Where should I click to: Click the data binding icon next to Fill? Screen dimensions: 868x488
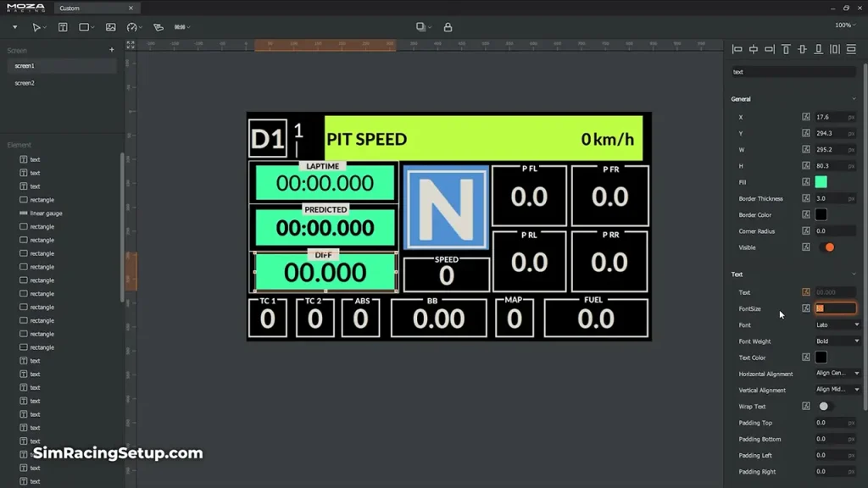coord(806,182)
